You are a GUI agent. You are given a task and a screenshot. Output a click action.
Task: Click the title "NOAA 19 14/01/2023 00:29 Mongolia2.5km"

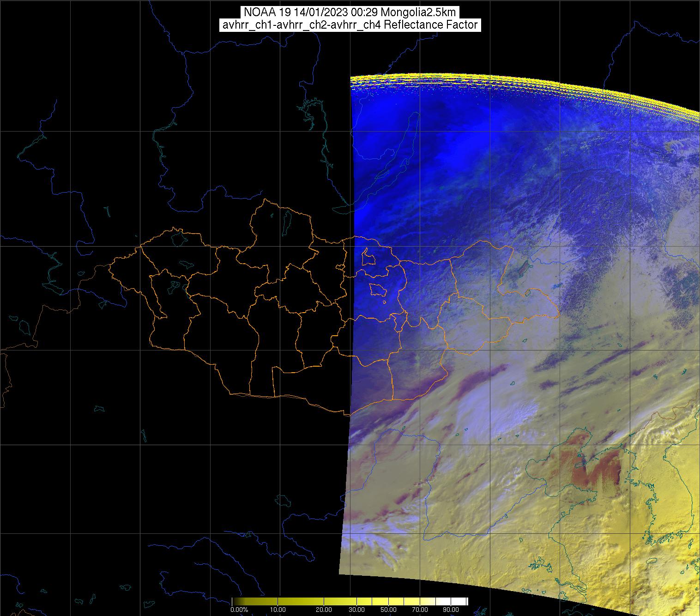tap(350, 12)
